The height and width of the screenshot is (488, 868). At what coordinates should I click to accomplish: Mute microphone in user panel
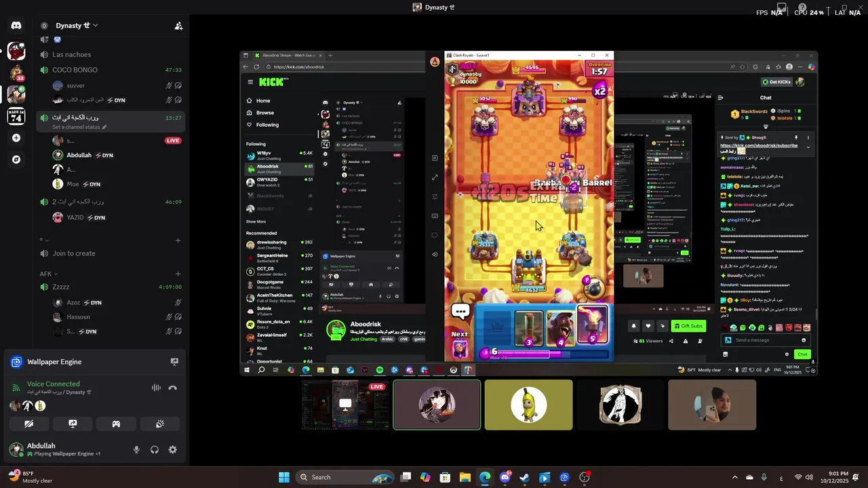136,449
